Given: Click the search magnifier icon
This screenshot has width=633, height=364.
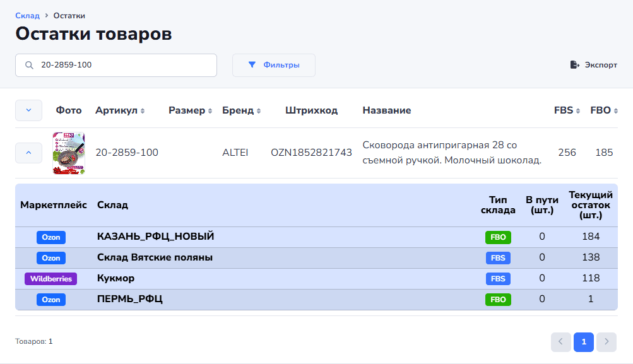Looking at the screenshot, I should (x=29, y=65).
